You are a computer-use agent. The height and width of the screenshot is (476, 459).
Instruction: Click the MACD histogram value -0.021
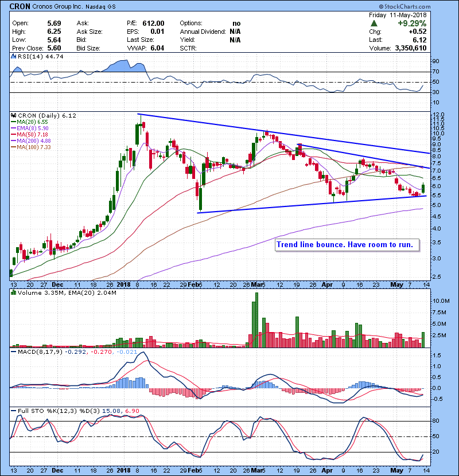tap(127, 352)
